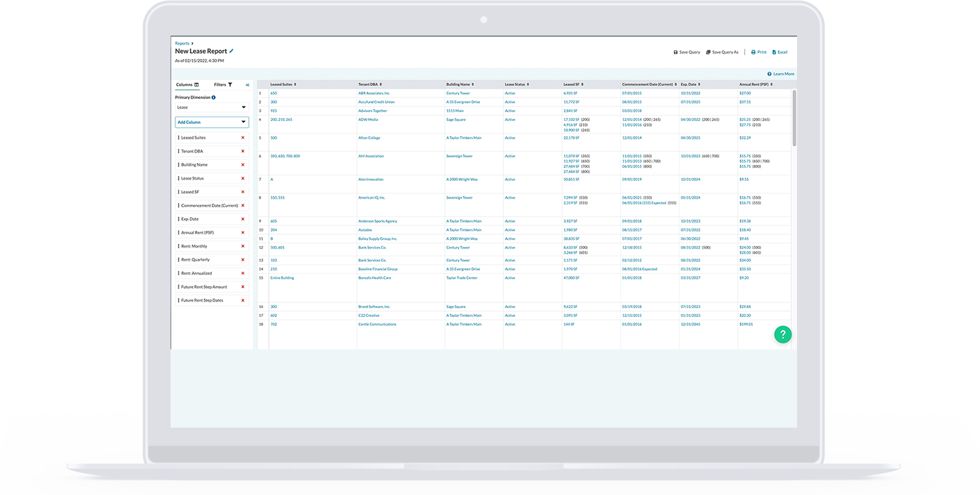This screenshot has width=980, height=495.
Task: Open tenant American IQ, Inc.
Action: [372, 198]
